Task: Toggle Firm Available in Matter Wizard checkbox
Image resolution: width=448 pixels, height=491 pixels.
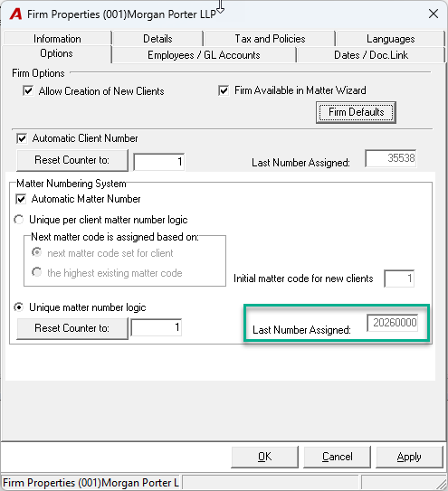Action: pos(224,90)
